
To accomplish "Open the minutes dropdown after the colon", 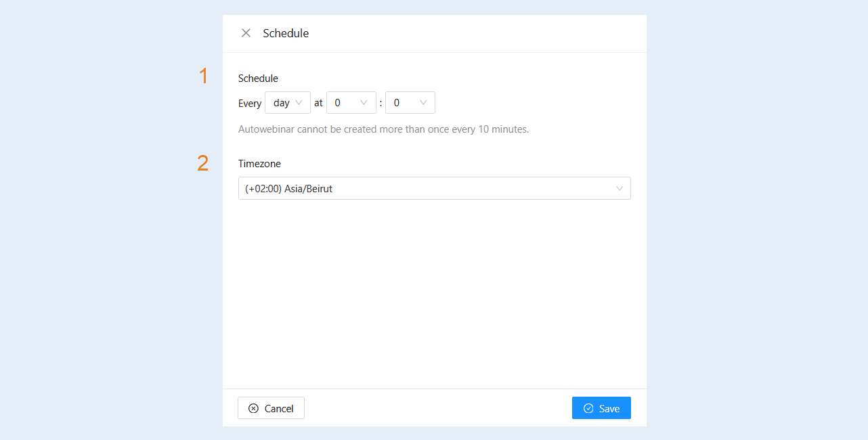I will tap(410, 103).
